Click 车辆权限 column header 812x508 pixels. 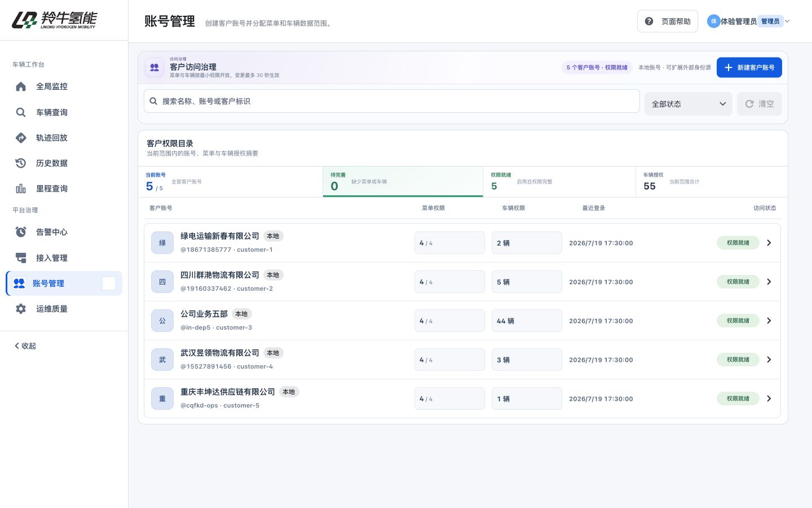point(513,208)
